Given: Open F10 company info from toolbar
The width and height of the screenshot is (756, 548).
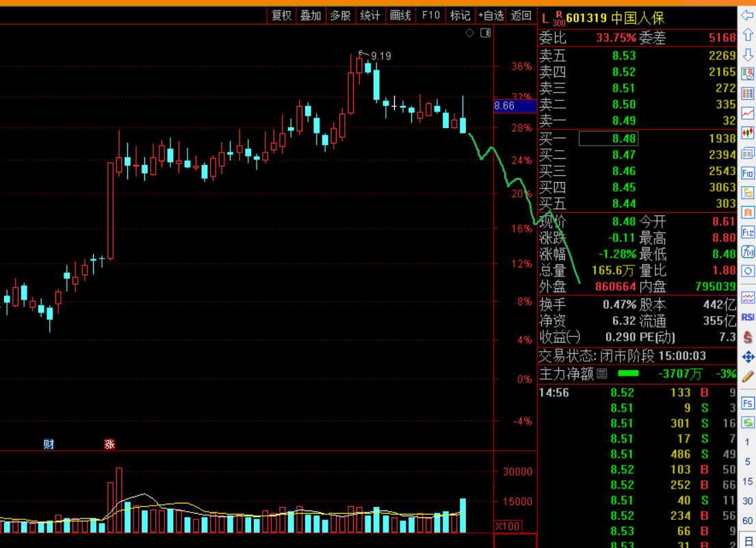Looking at the screenshot, I should pos(430,16).
